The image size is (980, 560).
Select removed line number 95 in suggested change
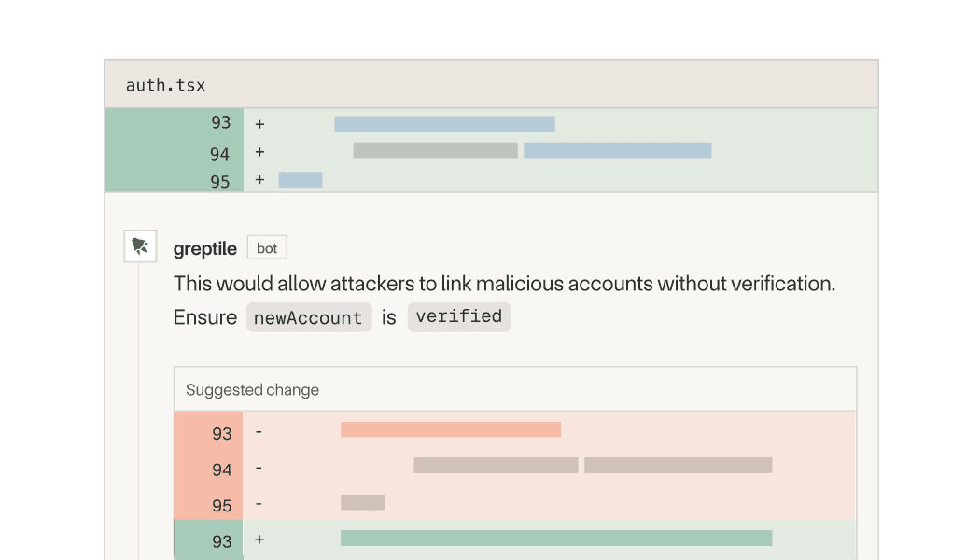coord(221,506)
